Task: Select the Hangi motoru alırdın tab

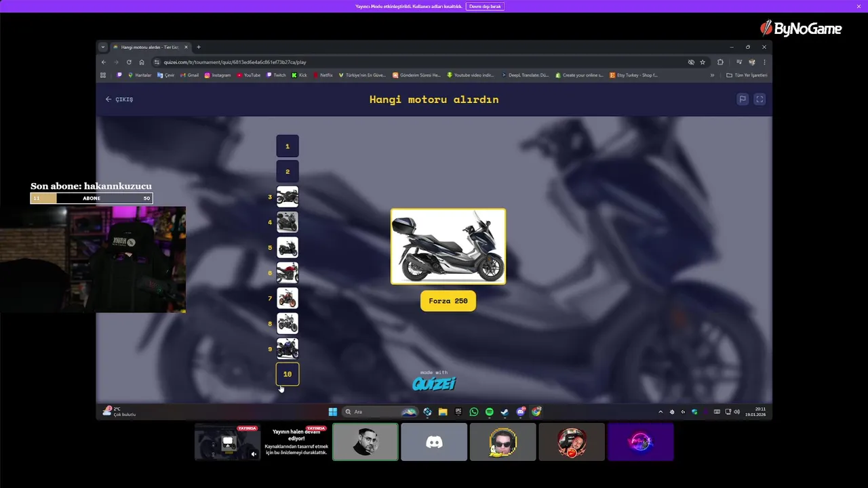Action: 150,47
